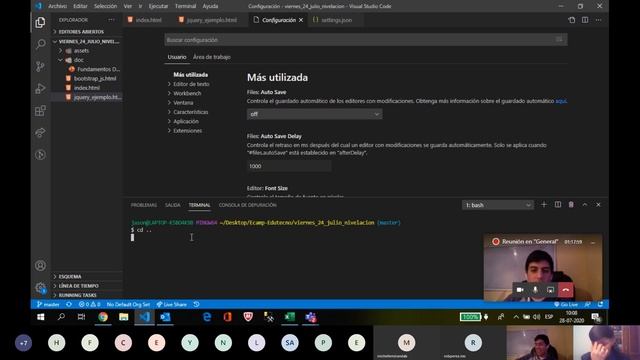Switch to Consola de depuración tab
Viewport: 640px width, 360px height.
247,205
